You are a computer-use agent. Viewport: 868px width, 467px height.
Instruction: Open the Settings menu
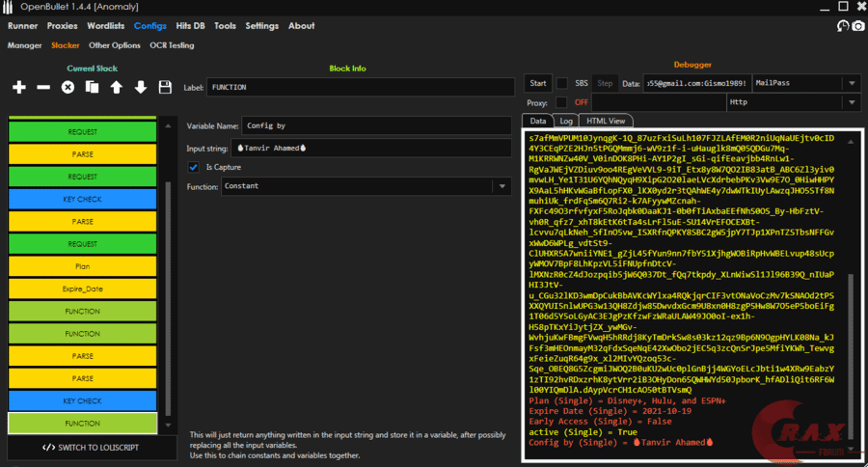261,26
